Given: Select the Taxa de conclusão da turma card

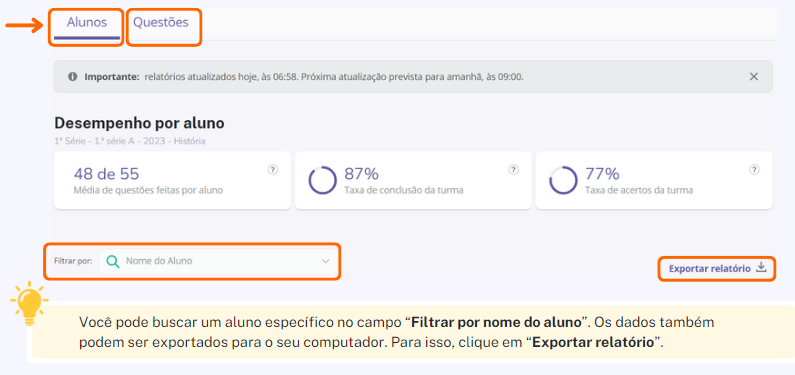Looking at the screenshot, I should [413, 180].
